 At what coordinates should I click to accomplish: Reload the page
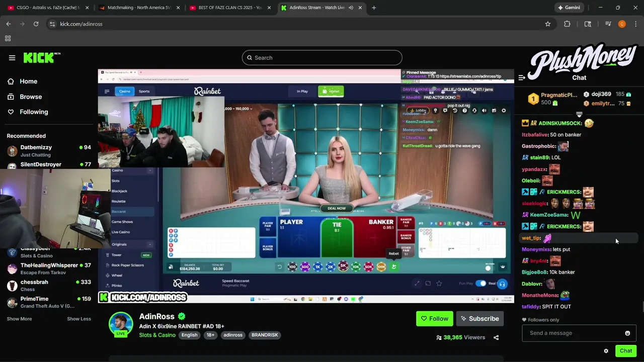[36, 24]
